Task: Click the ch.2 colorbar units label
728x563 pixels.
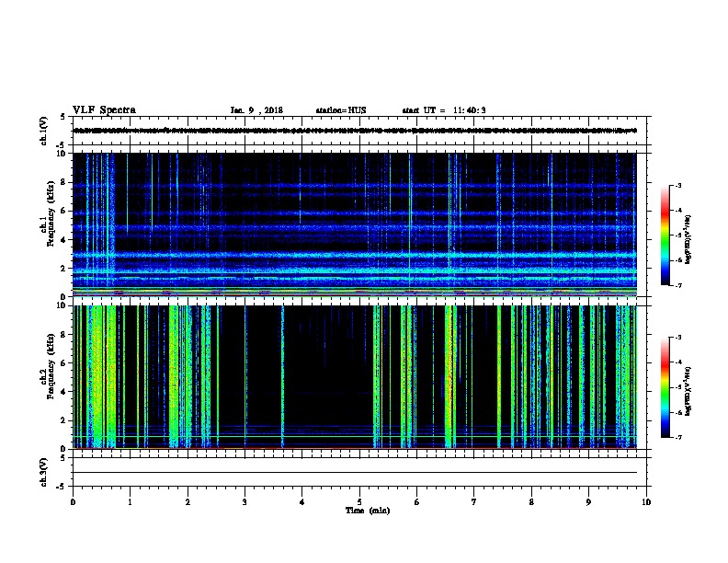Action: tap(688, 391)
